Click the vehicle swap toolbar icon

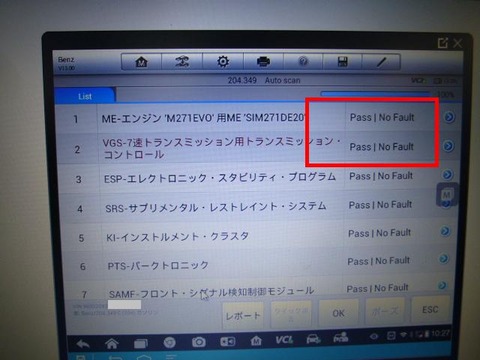(x=182, y=62)
